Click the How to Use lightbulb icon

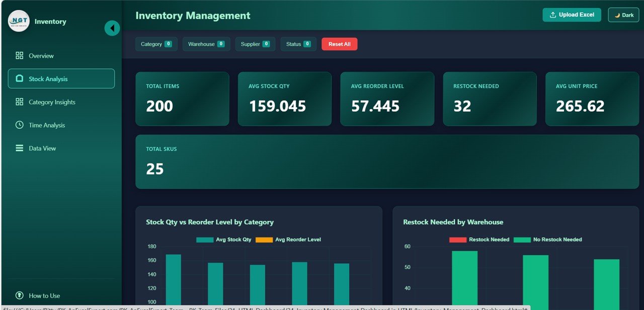(x=20, y=295)
